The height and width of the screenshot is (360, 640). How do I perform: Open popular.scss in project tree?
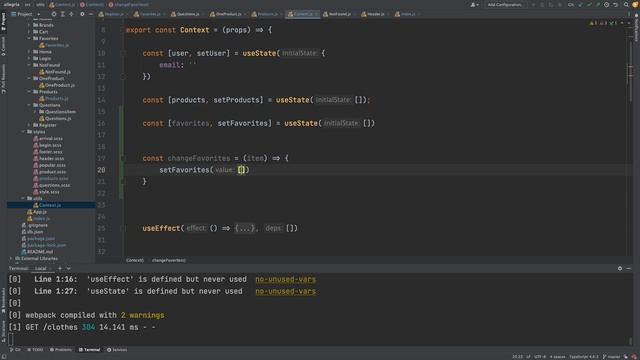(x=49, y=165)
